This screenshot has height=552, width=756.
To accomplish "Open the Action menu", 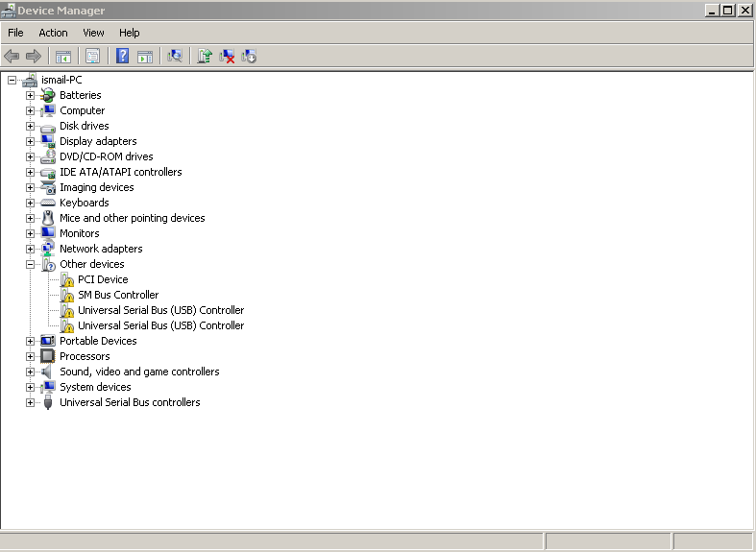I will (53, 33).
